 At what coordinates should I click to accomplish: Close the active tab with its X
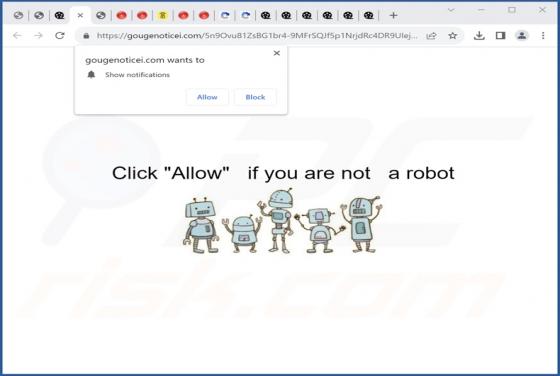point(80,15)
